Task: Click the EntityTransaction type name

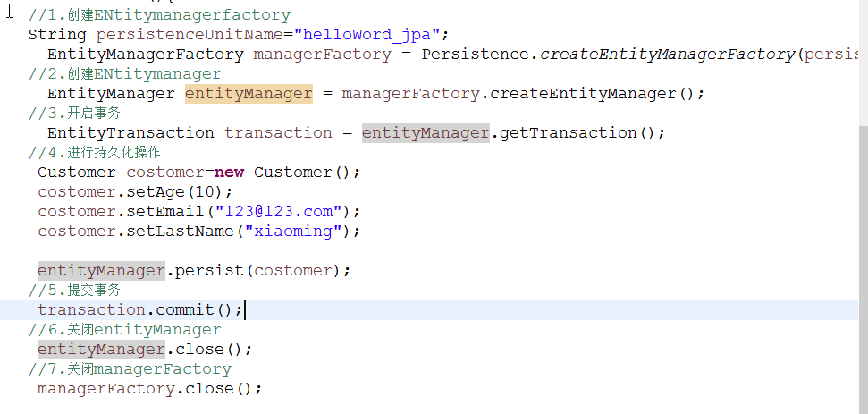Action: 131,133
